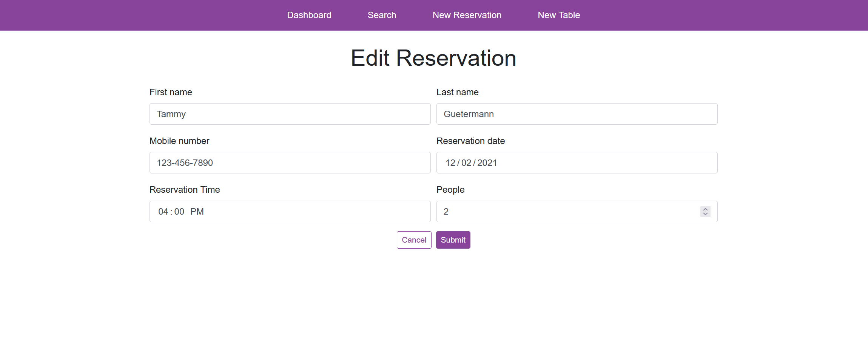868x345 pixels.
Task: Click the Edit Reservation page heading
Action: 433,57
